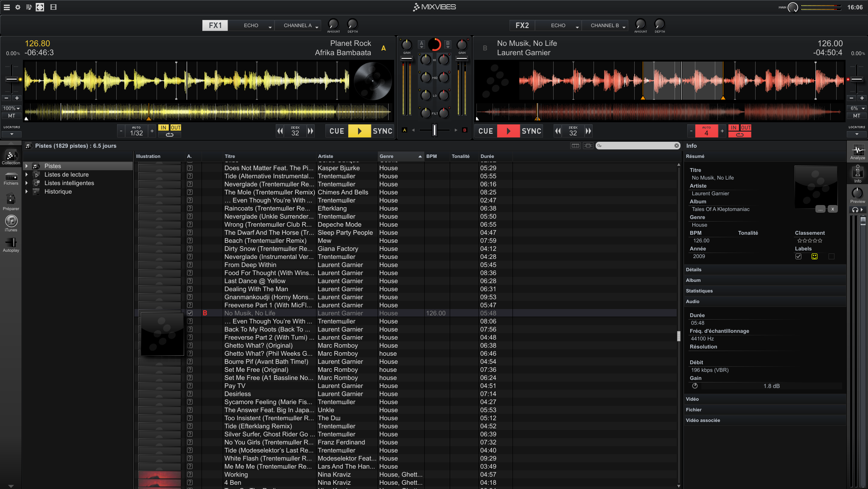
Task: Click the crossfader handle
Action: (x=434, y=130)
